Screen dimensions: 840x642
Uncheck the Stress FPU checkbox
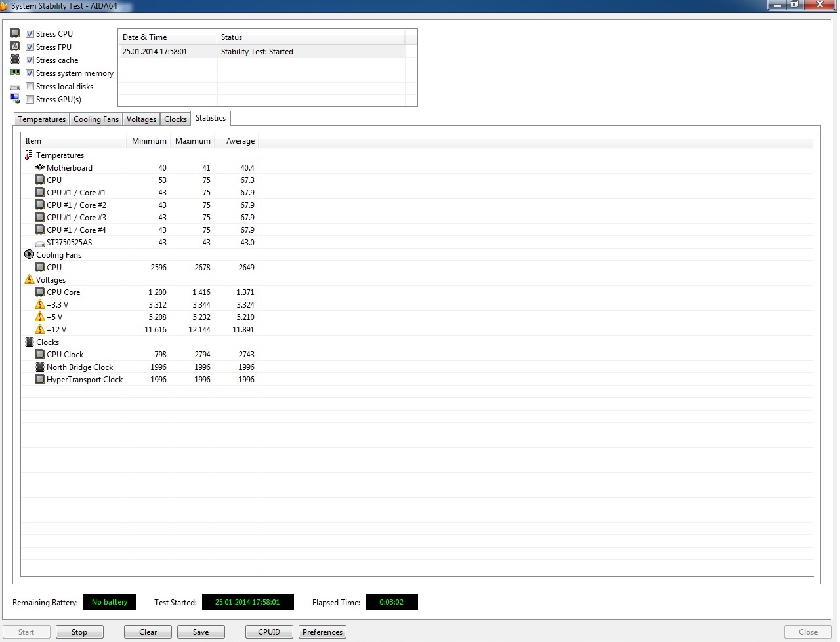point(30,47)
